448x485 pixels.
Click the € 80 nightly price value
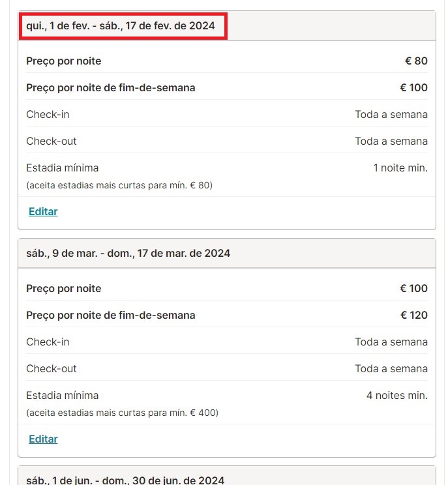point(416,61)
